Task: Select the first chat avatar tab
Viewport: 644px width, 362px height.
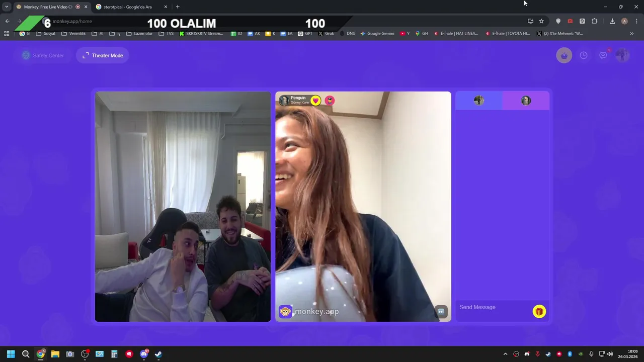Action: [x=478, y=101]
